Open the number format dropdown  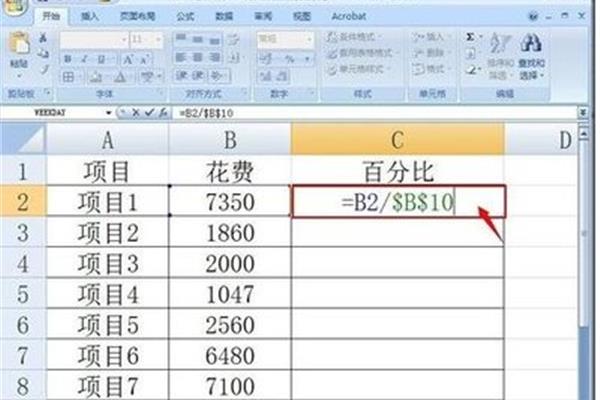[308, 39]
